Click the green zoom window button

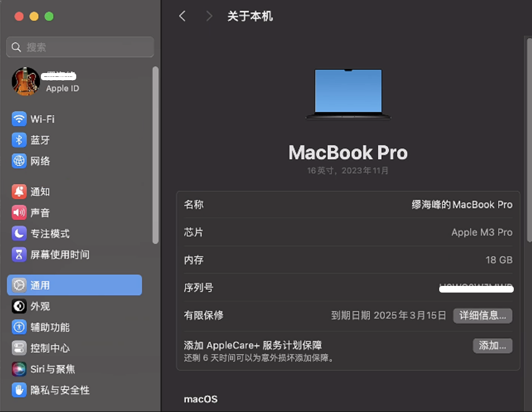(x=49, y=16)
